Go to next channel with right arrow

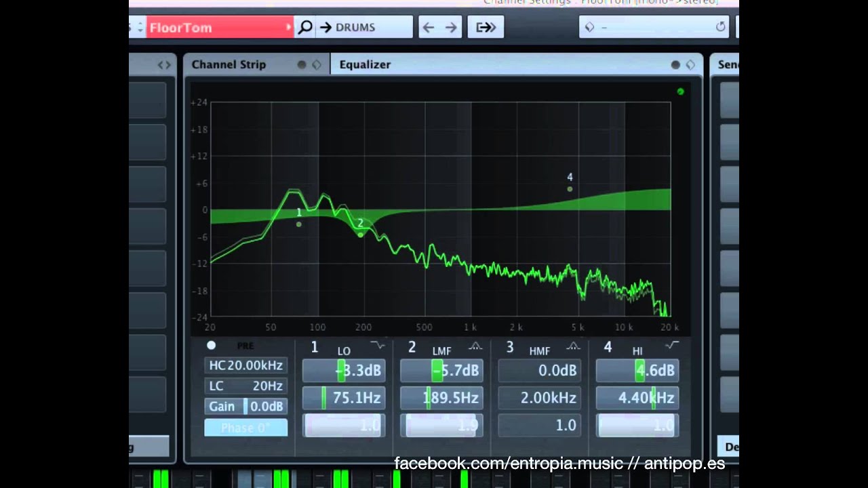coord(451,27)
